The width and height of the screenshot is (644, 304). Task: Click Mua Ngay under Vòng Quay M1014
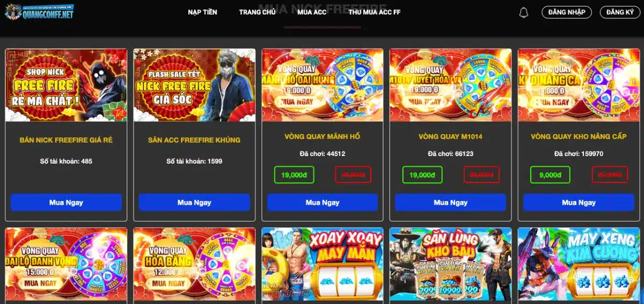click(451, 203)
